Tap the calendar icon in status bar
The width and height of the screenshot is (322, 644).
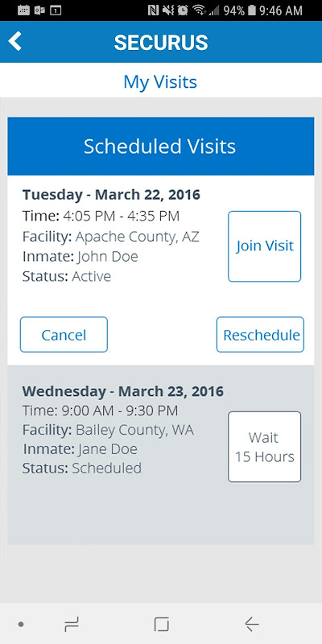(x=24, y=10)
